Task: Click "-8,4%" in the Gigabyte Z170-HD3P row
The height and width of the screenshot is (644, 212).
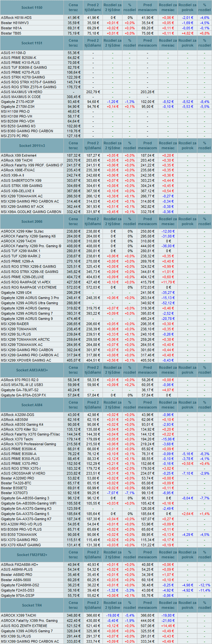Action: coord(205,102)
